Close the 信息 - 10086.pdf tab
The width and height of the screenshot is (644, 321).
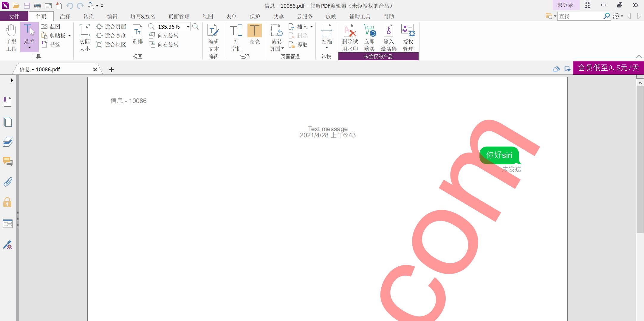tap(95, 70)
